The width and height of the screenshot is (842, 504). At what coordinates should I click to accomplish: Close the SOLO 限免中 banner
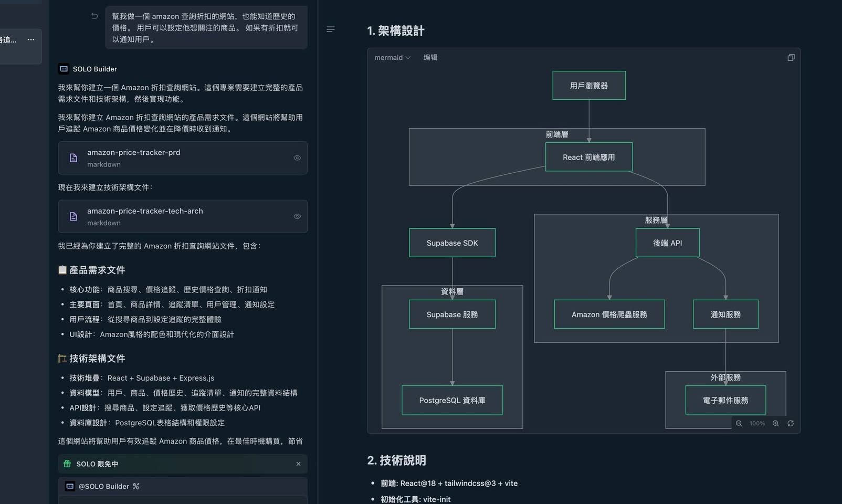298,464
